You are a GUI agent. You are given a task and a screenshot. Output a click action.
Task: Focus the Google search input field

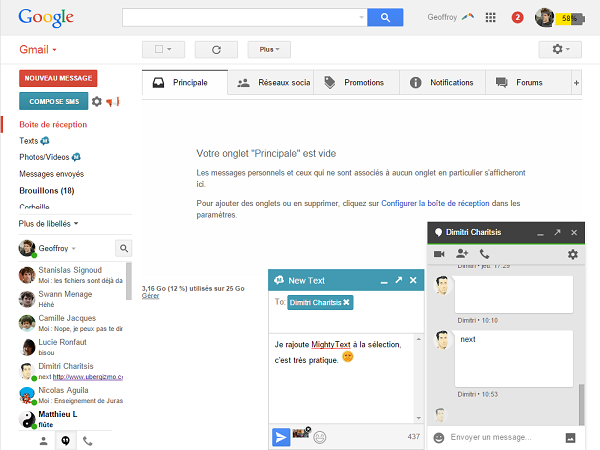tap(241, 17)
